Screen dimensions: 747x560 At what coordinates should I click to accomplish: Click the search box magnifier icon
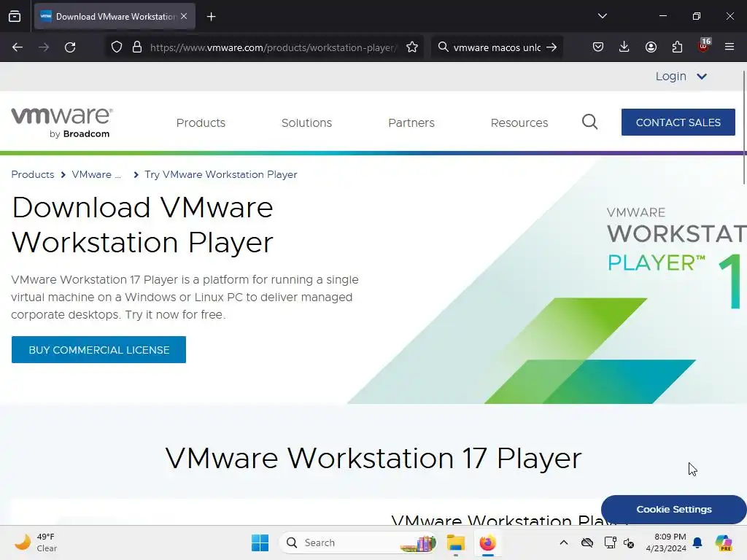[443, 47]
